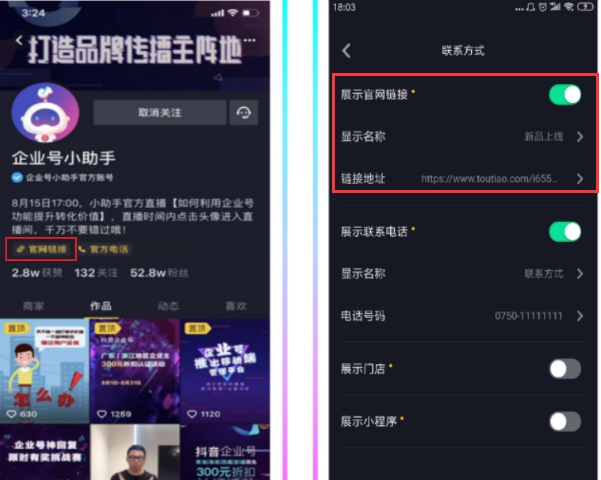
Task: Open 显示名称 row showing 联系方式 value
Action: [x=463, y=274]
